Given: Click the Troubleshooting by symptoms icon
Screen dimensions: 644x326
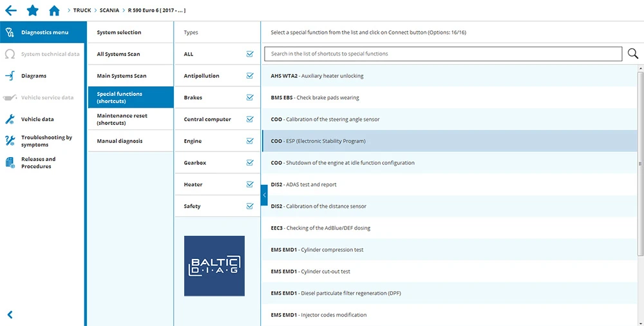Looking at the screenshot, I should 10,140.
